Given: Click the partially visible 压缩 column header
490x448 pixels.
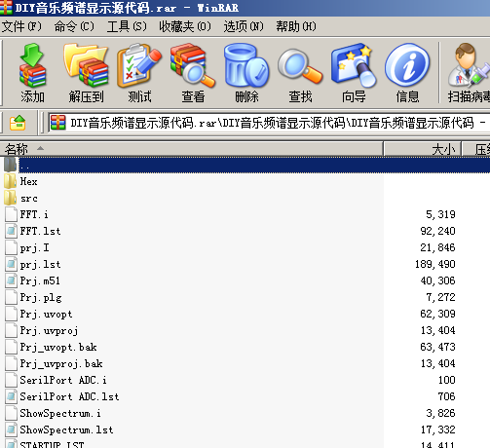Looking at the screenshot, I should [x=476, y=149].
